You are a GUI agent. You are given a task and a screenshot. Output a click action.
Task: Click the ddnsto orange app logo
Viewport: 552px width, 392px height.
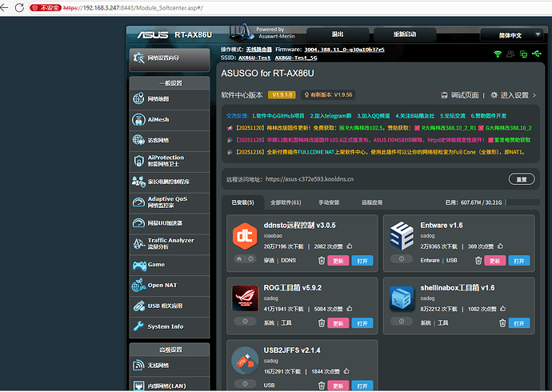pyautogui.click(x=245, y=237)
